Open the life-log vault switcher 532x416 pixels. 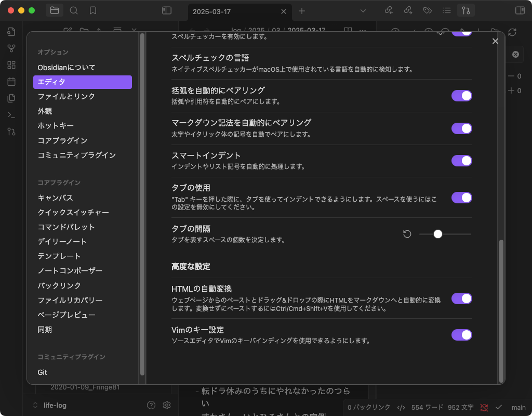pos(50,405)
